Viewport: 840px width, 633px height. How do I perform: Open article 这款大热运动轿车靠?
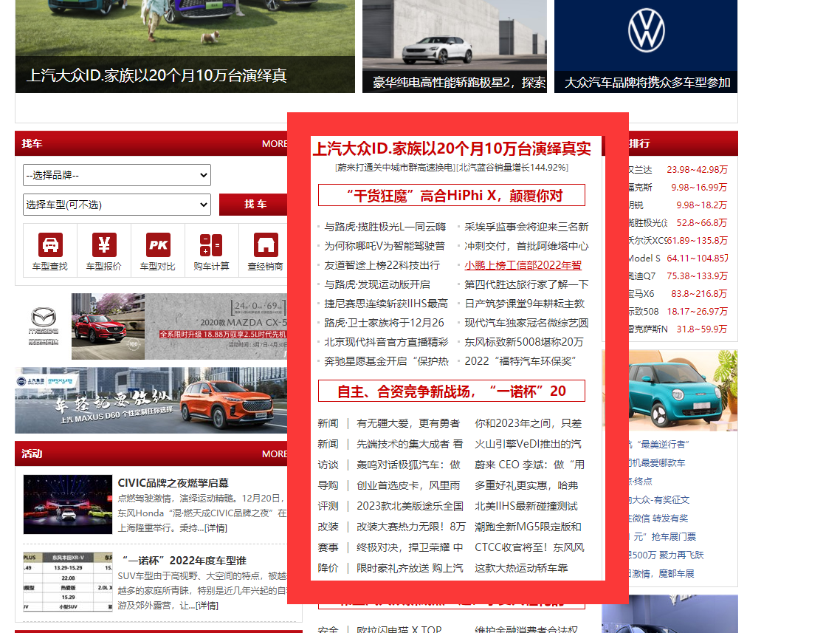point(521,568)
